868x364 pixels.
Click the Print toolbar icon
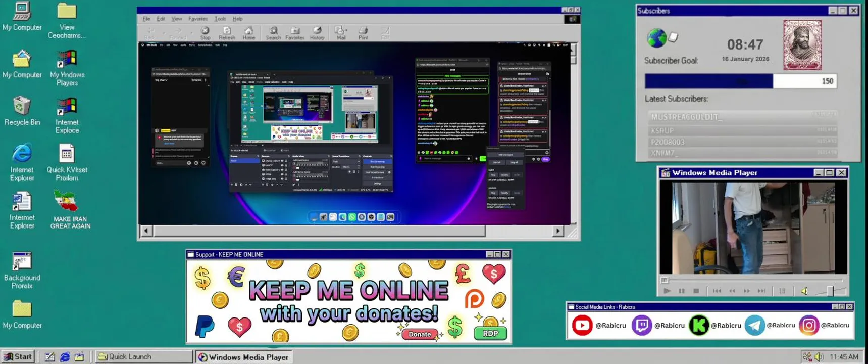click(363, 33)
